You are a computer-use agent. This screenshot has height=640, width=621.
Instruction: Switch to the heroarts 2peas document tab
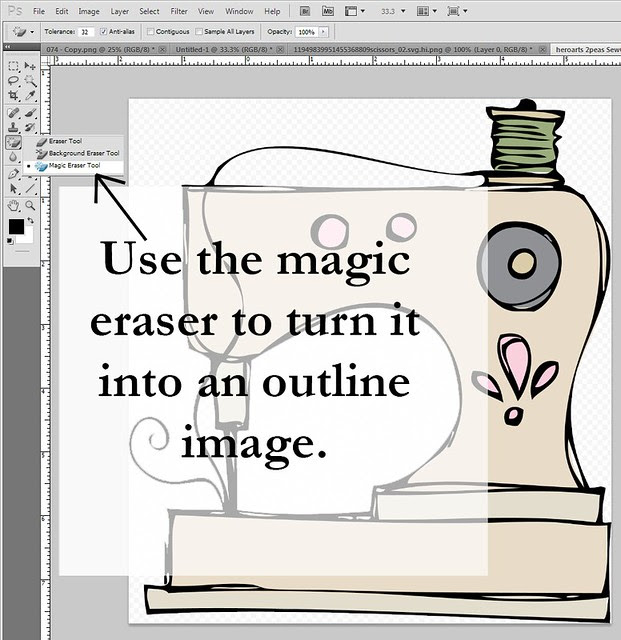[588, 49]
